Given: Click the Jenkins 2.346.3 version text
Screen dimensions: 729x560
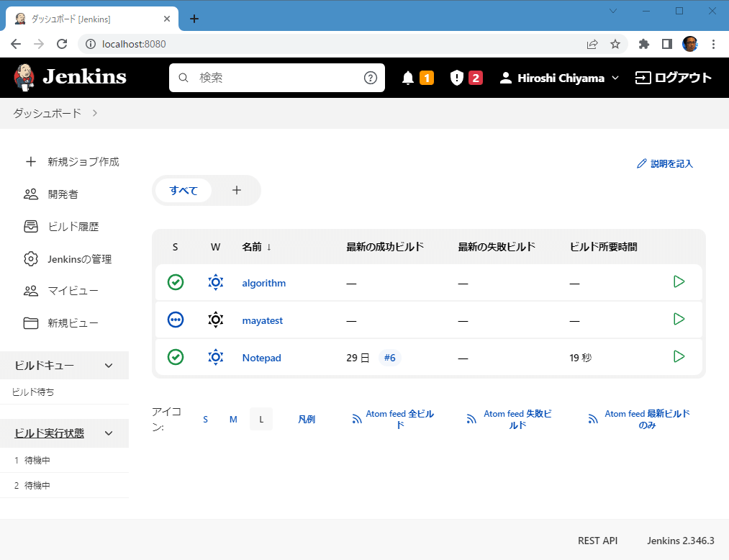Looking at the screenshot, I should point(680,541).
